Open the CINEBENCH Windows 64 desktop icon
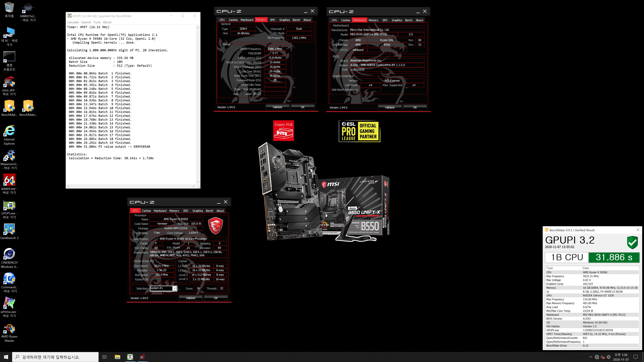644x362 pixels. pyautogui.click(x=9, y=258)
